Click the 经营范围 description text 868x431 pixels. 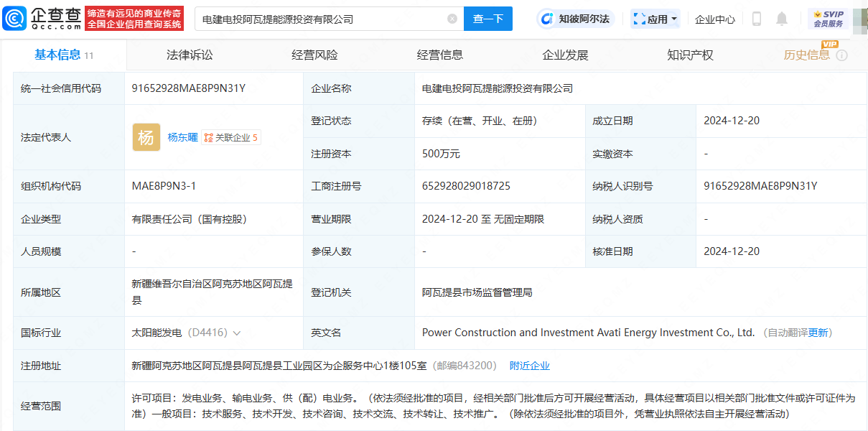(x=494, y=406)
